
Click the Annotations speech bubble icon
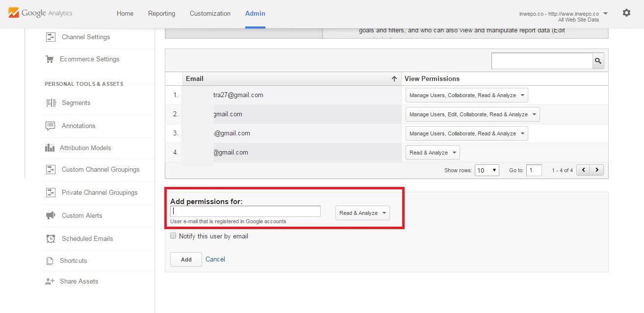[51, 126]
